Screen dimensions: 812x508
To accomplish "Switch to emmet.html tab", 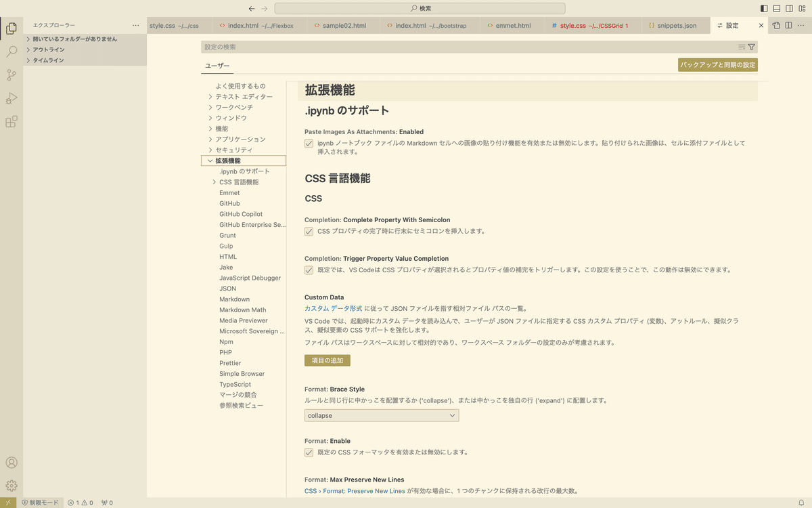I will (512, 26).
